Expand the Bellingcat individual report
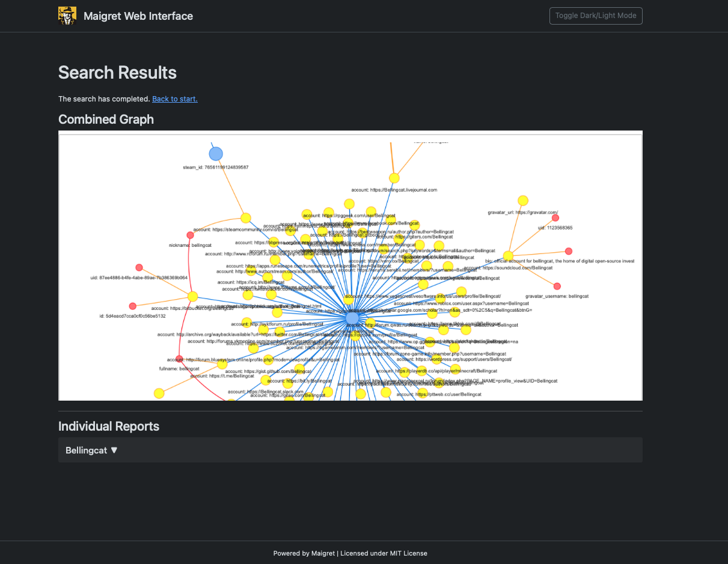 (350, 450)
